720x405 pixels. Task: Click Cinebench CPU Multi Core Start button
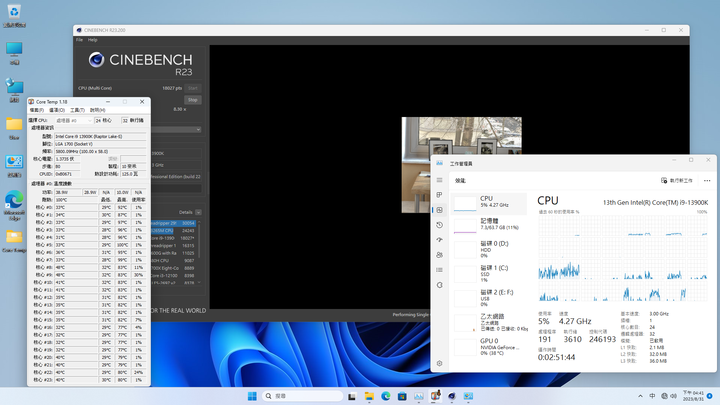[x=192, y=88]
